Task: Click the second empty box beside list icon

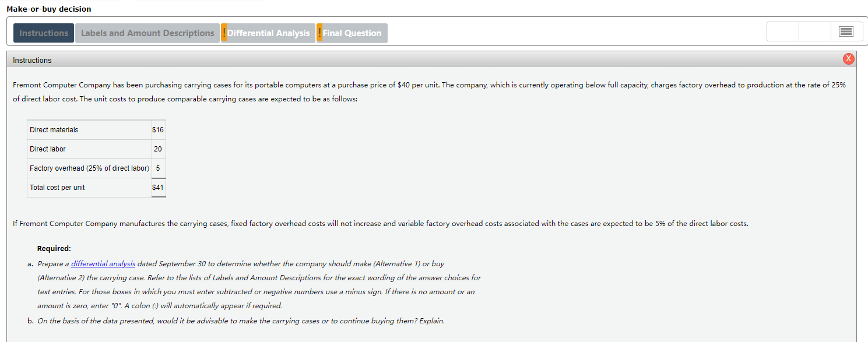Action: tap(814, 31)
